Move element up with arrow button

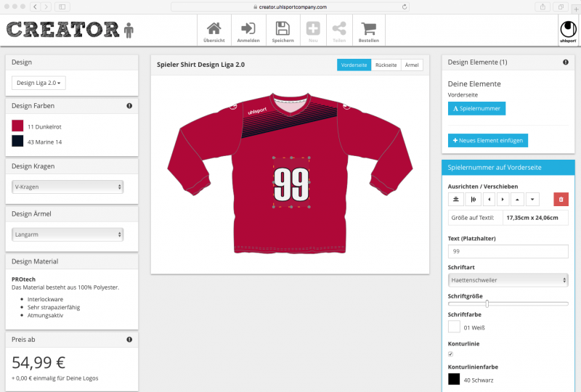tap(517, 200)
